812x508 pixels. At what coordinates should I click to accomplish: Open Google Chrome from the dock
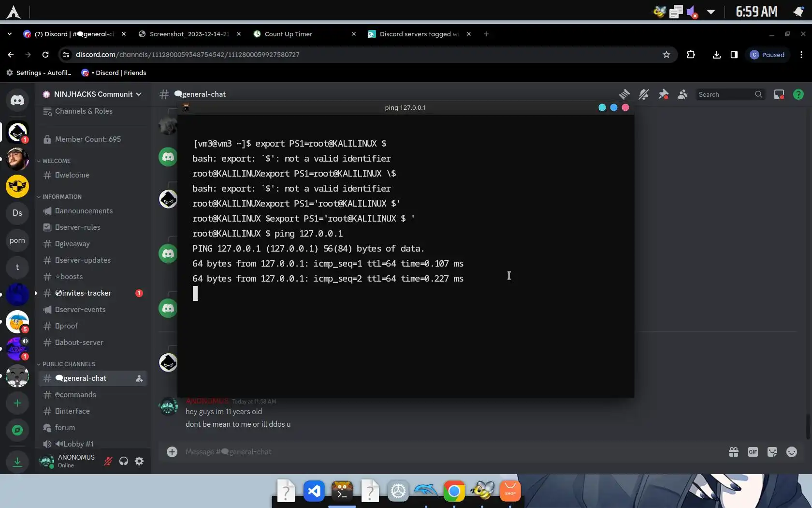pyautogui.click(x=454, y=492)
